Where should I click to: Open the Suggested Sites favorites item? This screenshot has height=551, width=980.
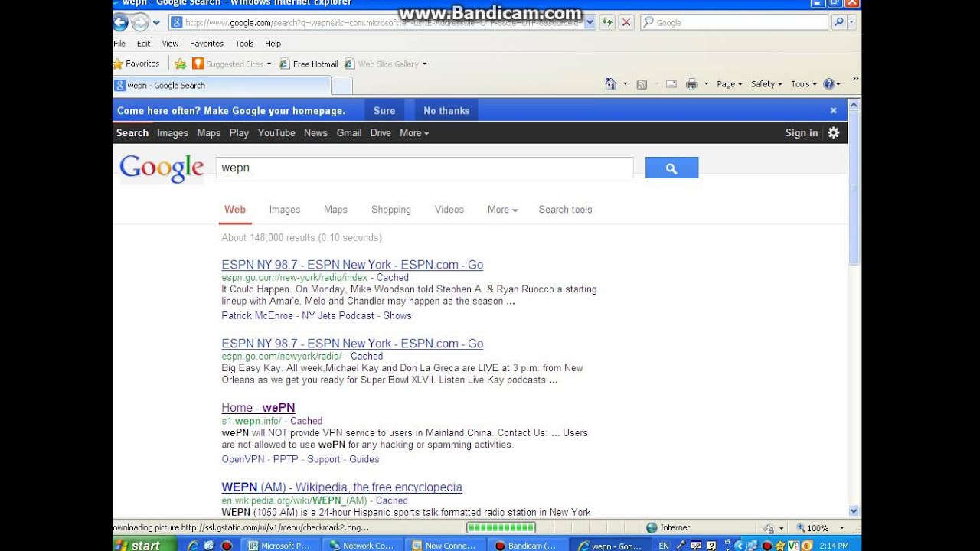coord(231,64)
